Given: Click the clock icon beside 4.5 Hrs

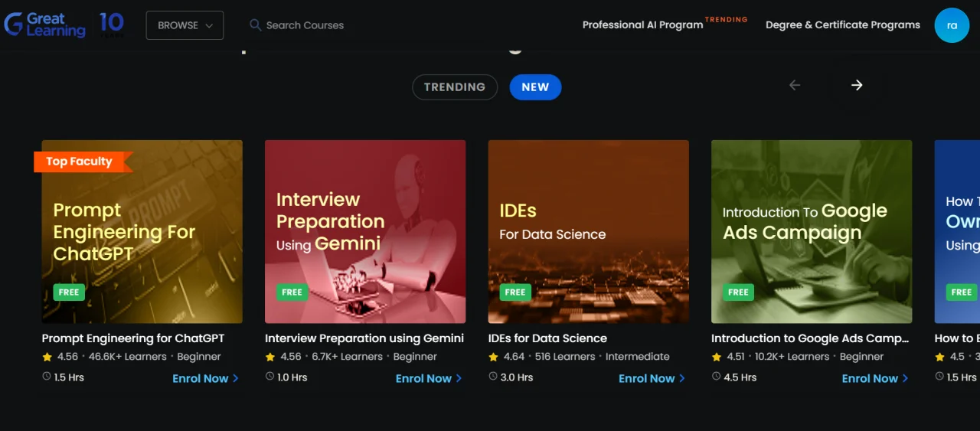Looking at the screenshot, I should click(x=716, y=377).
